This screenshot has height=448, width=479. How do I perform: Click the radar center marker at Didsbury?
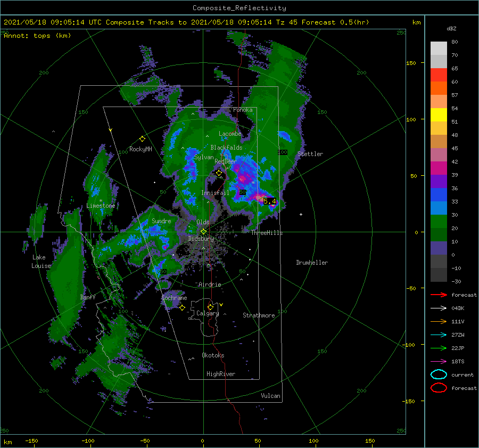[x=203, y=232]
